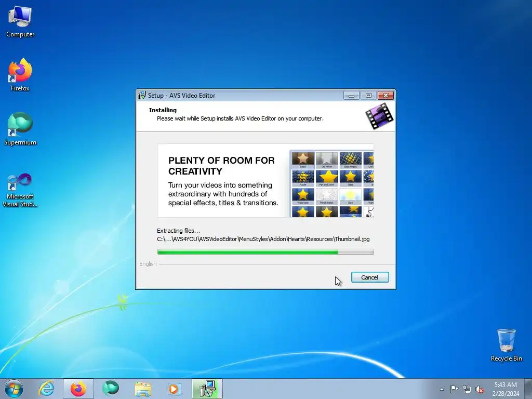Click the Sepia effect thumbnail
This screenshot has width=532, height=399.
(x=303, y=160)
